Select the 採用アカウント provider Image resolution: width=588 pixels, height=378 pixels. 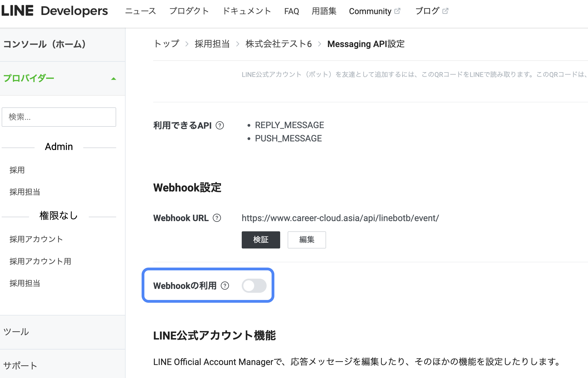(36, 239)
